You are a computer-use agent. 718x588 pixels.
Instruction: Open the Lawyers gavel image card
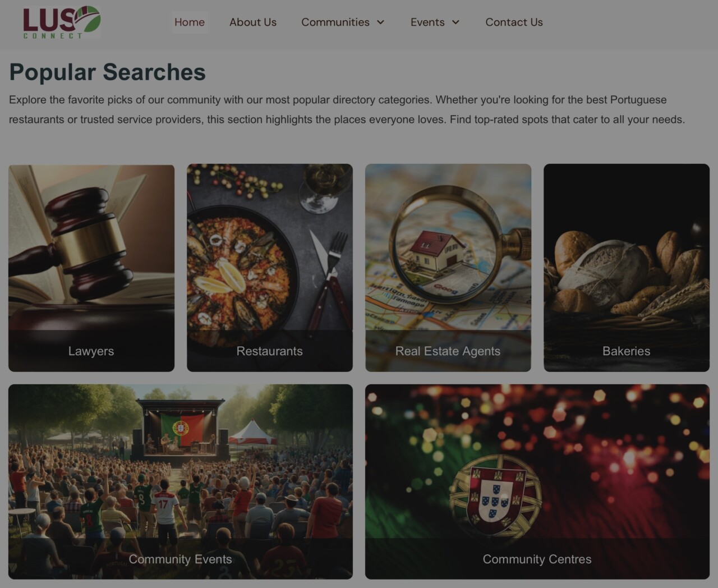[x=91, y=247]
